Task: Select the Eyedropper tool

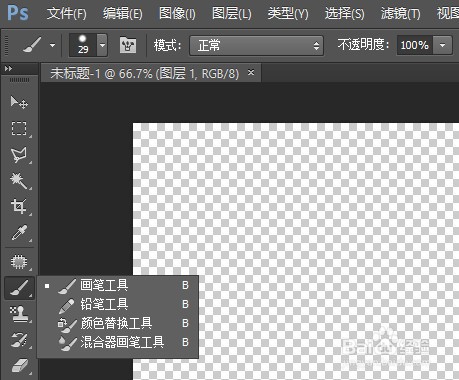Action: [19, 232]
